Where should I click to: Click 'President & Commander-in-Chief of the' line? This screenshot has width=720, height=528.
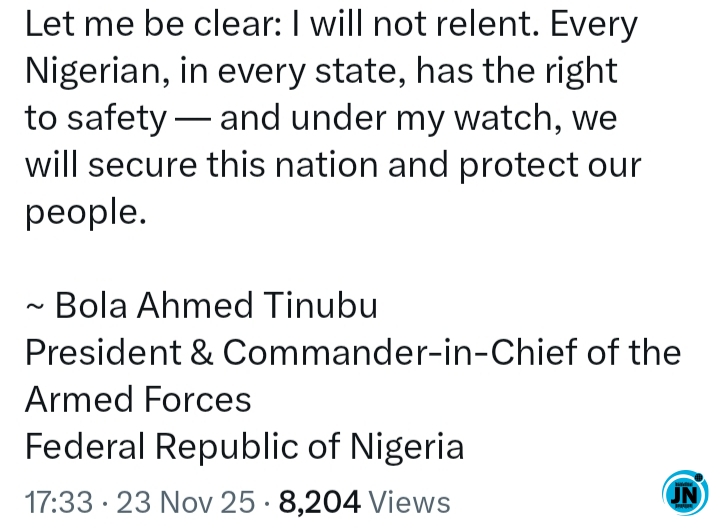(x=352, y=353)
